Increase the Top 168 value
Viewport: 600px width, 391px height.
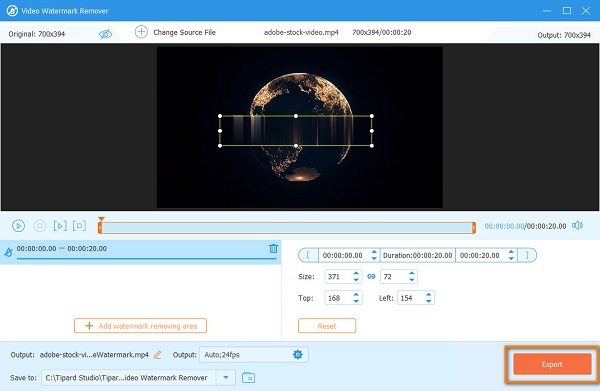pos(356,295)
